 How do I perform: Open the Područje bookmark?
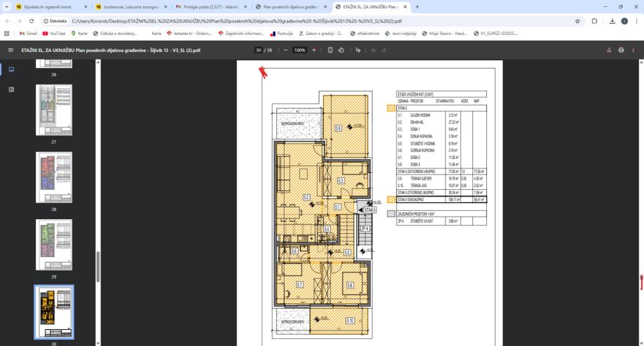tap(282, 33)
